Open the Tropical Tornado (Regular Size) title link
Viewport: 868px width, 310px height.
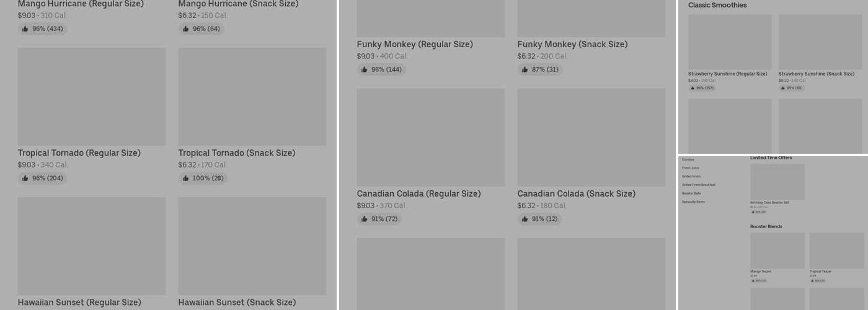click(x=79, y=153)
